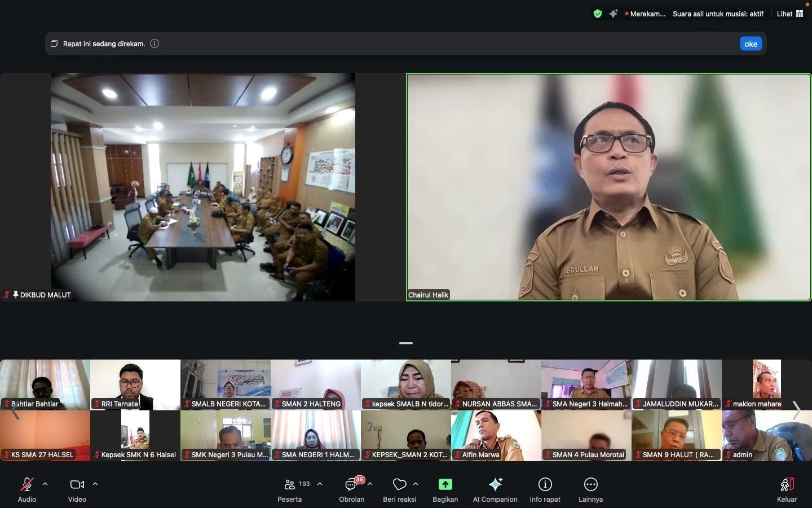Viewport: 812px width, 508px height.
Task: Select RRI Ternate participant thumbnail
Action: pyautogui.click(x=135, y=384)
